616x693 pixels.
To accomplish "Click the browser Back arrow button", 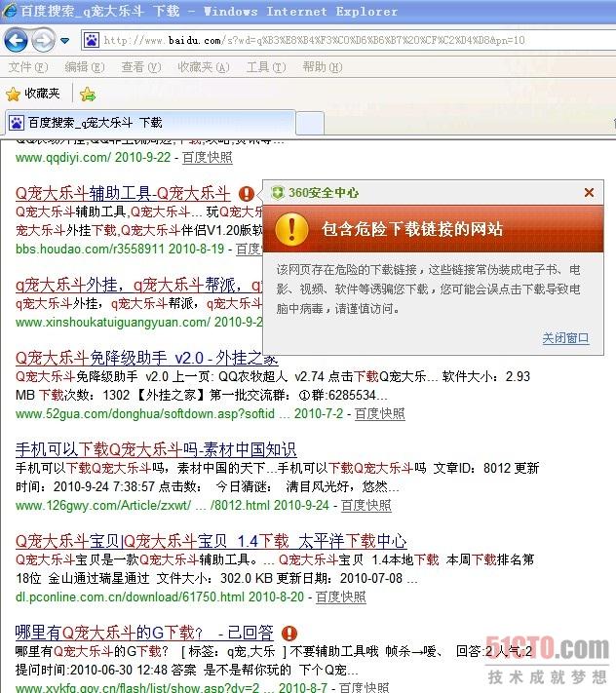I will pos(16,41).
